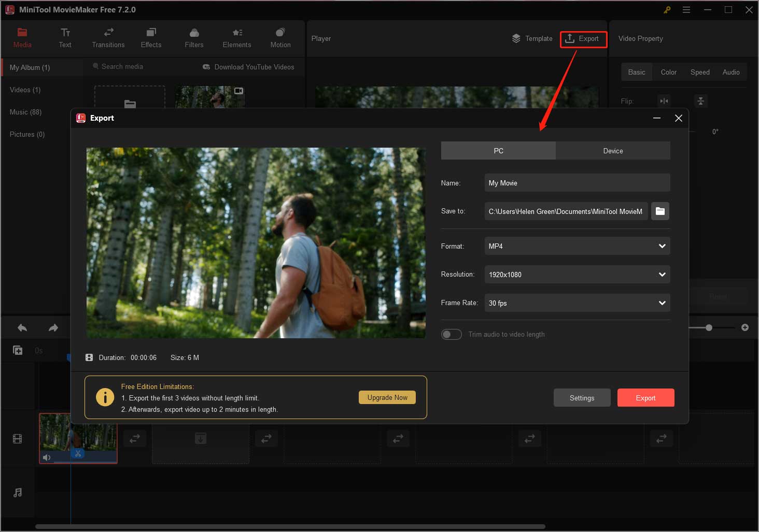Click the Template button in Player bar
This screenshot has width=759, height=532.
point(532,38)
